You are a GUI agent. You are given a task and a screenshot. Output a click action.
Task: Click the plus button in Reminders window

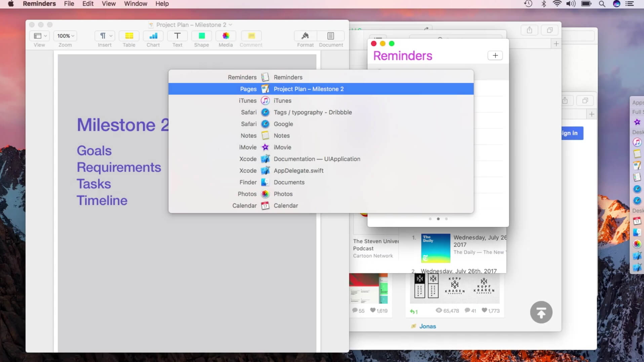coord(495,56)
